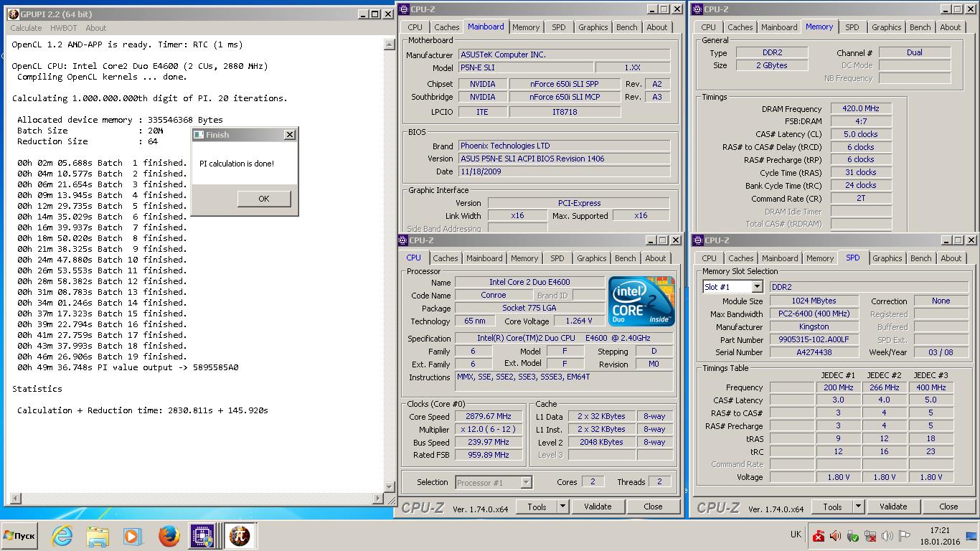The width and height of the screenshot is (980, 551).
Task: Open Action Center flag tray icon
Action: (x=904, y=536)
